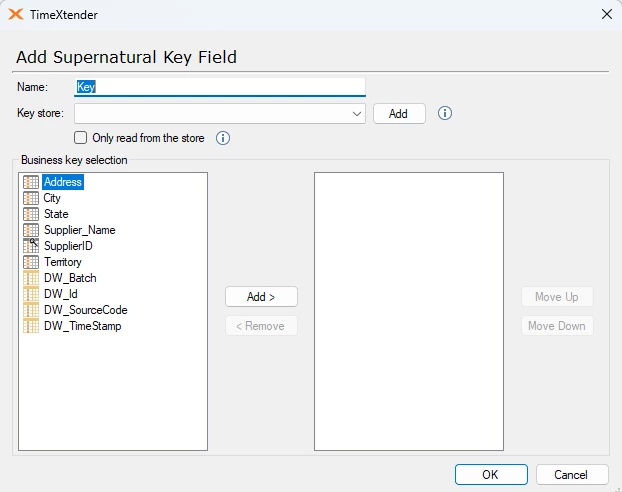The height and width of the screenshot is (492, 622).
Task: Click the DW_Batch system field icon
Action: (x=30, y=278)
